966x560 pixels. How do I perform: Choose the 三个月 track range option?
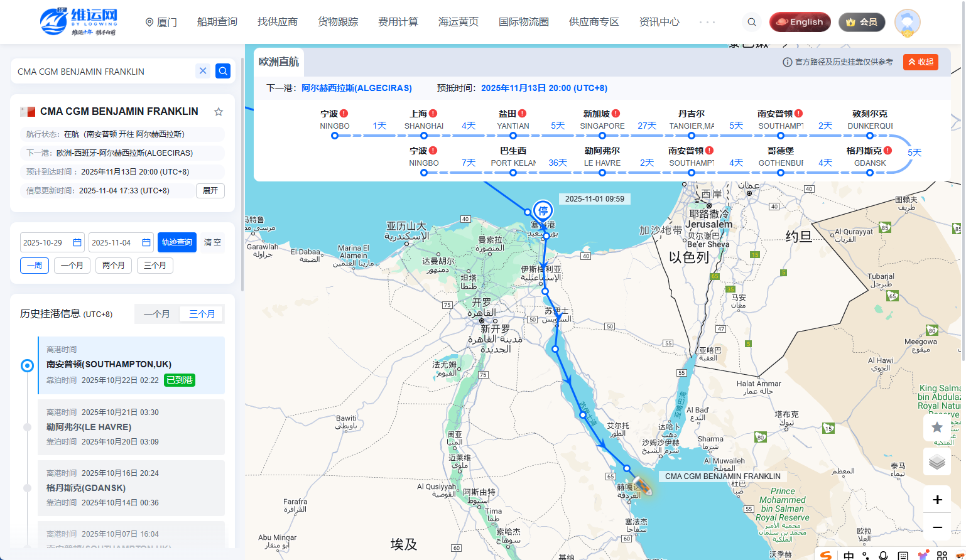(155, 266)
